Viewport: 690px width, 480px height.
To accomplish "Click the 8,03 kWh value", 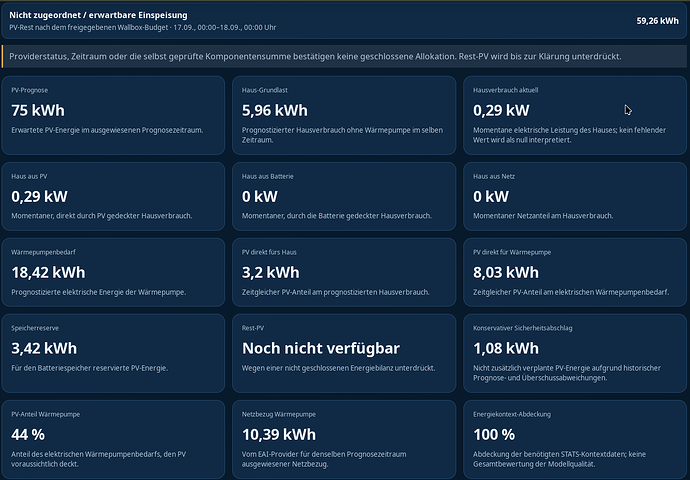I will 506,272.
